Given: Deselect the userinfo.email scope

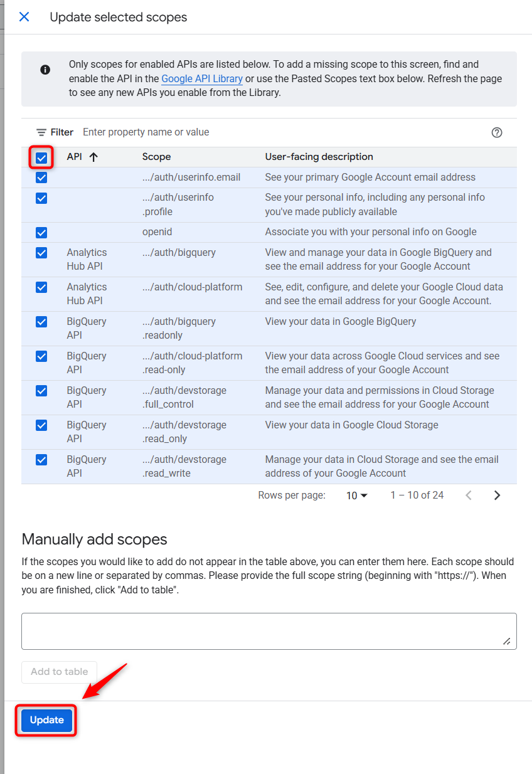Looking at the screenshot, I should tap(41, 178).
